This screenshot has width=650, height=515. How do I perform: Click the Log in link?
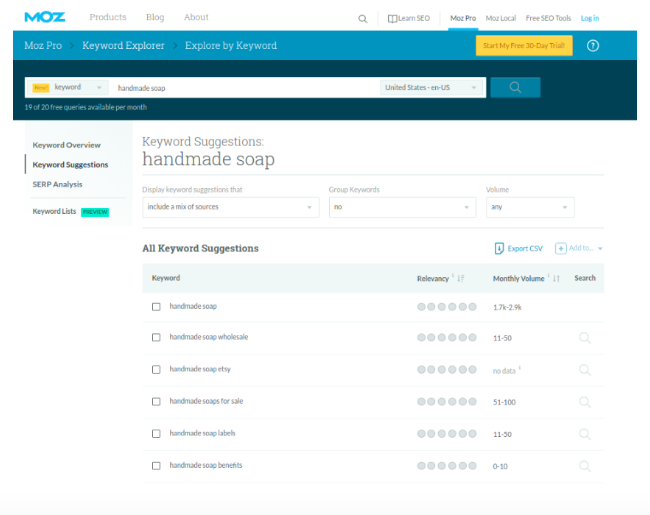click(x=590, y=18)
